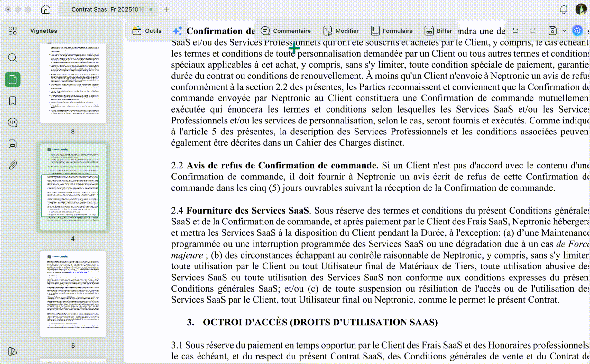590x364 pixels.
Task: Click the bottom sidebar book icon
Action: 13,351
